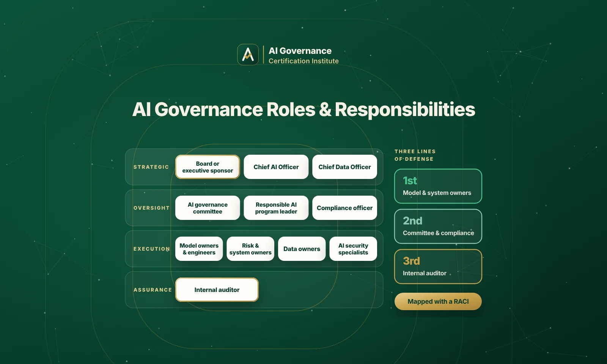Open the AI governance committee card

tap(208, 208)
